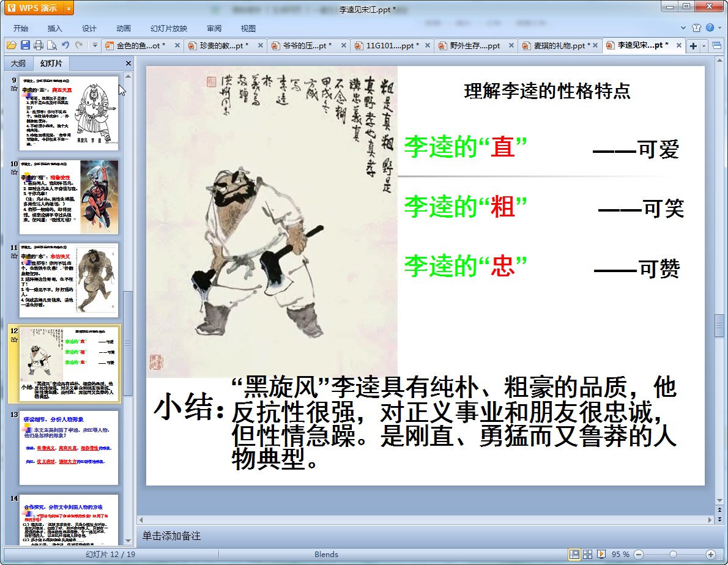This screenshot has height=565, width=728.
Task: Click animation star icon under slide 10 number
Action: pos(14,172)
